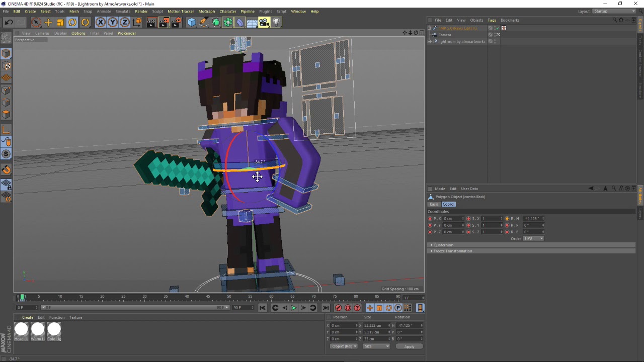Click Render to Picture Viewer icon
The image size is (644, 362).
(164, 22)
